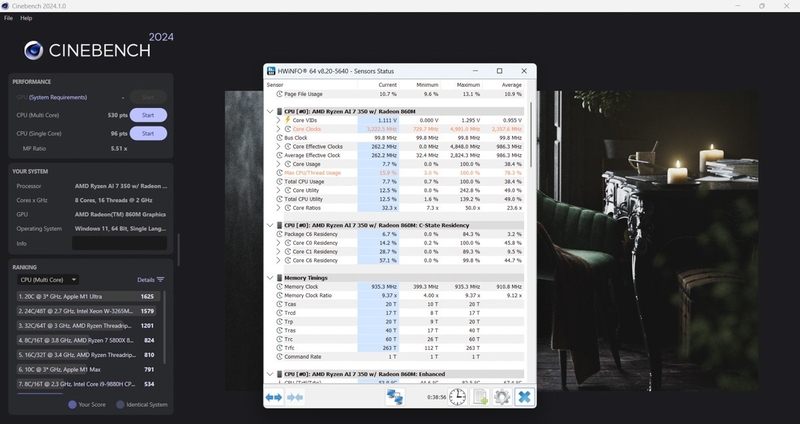800x424 pixels.
Task: Expand the Core Effective Clocks row
Action: click(279, 146)
